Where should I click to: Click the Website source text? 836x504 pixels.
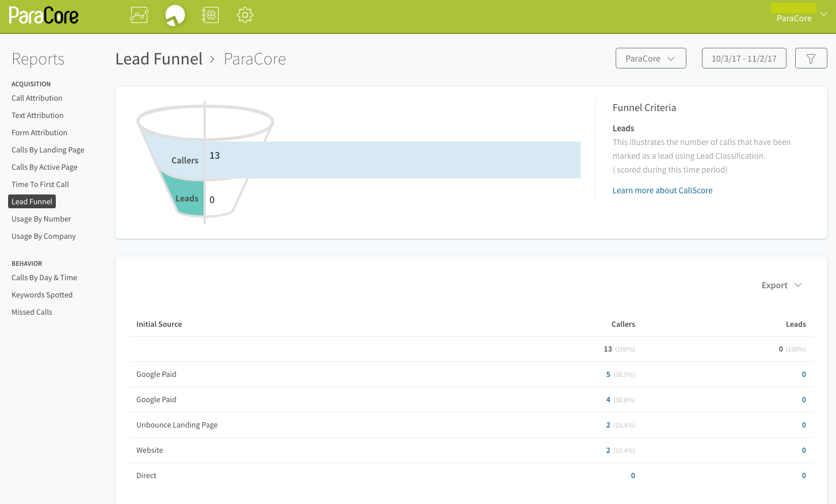click(x=150, y=450)
